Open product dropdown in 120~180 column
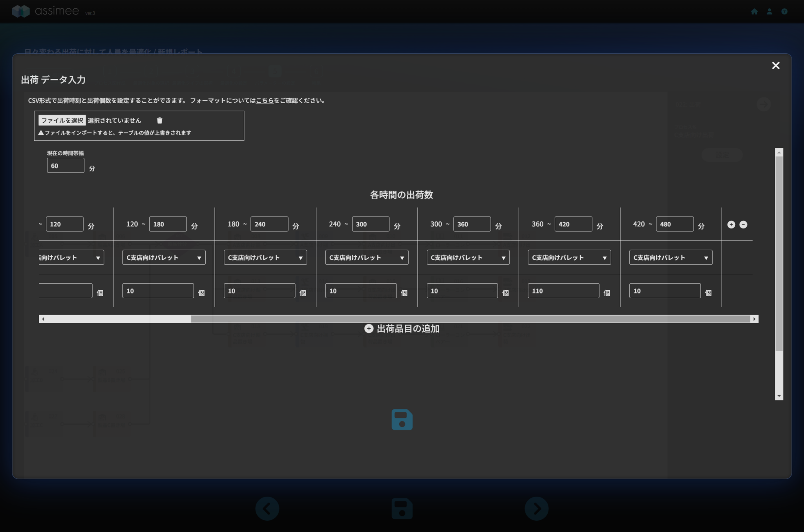The image size is (804, 532). (x=164, y=258)
